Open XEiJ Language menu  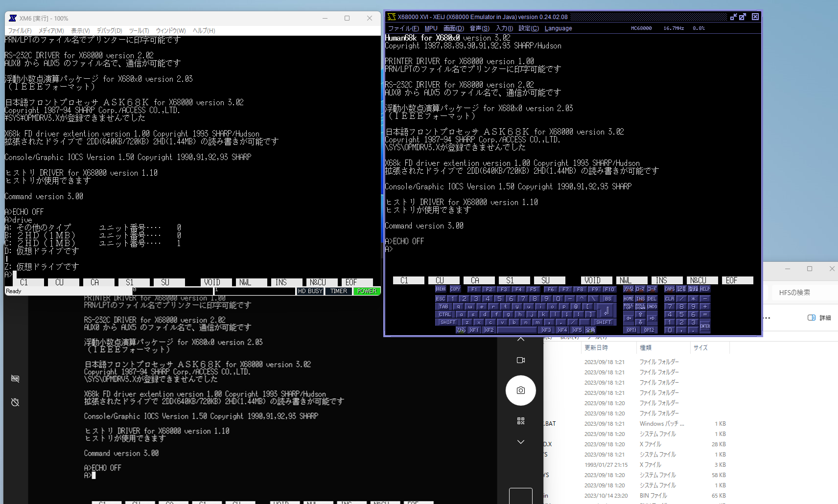(x=558, y=28)
